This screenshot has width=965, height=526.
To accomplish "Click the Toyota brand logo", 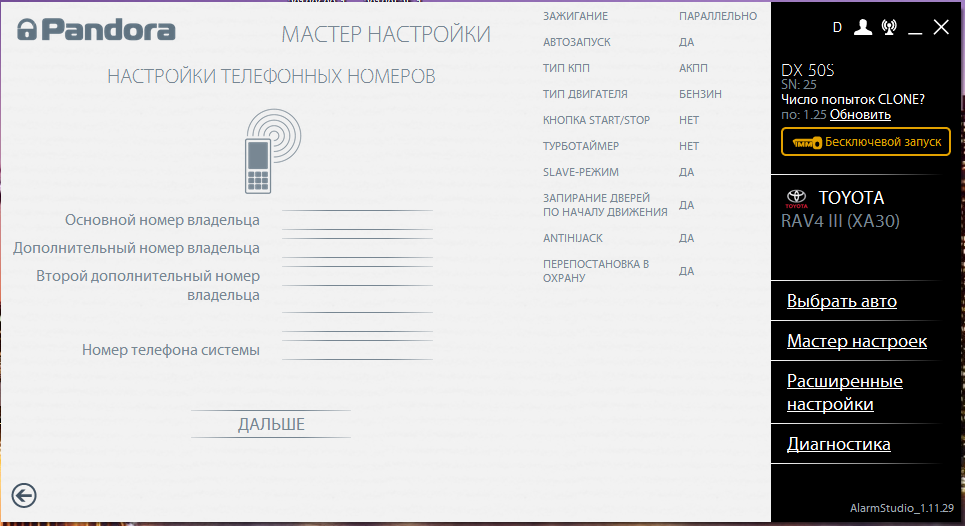I will point(796,198).
